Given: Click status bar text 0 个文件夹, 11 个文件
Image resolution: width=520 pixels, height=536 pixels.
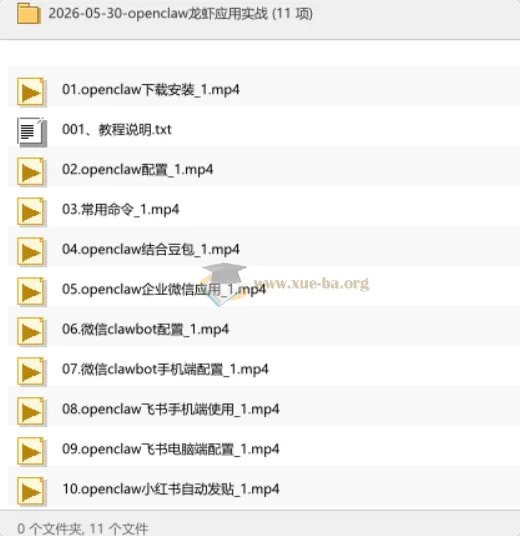Looking at the screenshot, I should pyautogui.click(x=82, y=528).
